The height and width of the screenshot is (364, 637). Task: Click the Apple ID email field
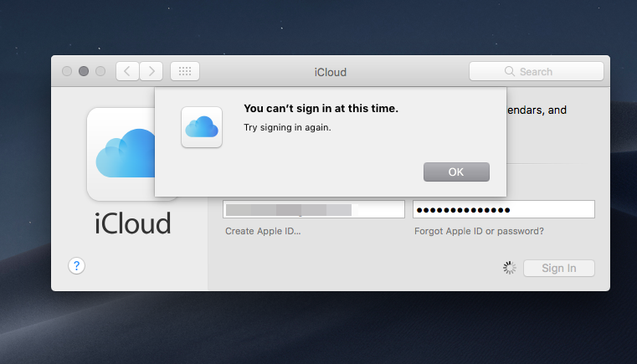(314, 210)
